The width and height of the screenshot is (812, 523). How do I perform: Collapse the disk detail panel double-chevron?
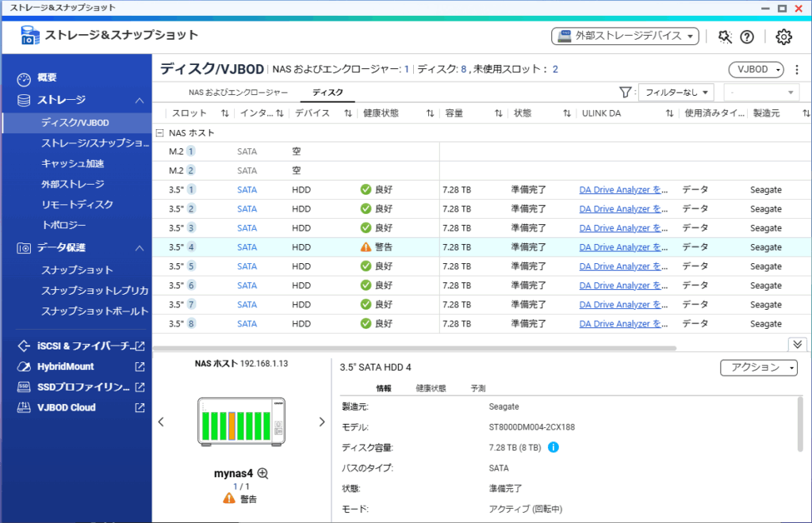point(798,345)
